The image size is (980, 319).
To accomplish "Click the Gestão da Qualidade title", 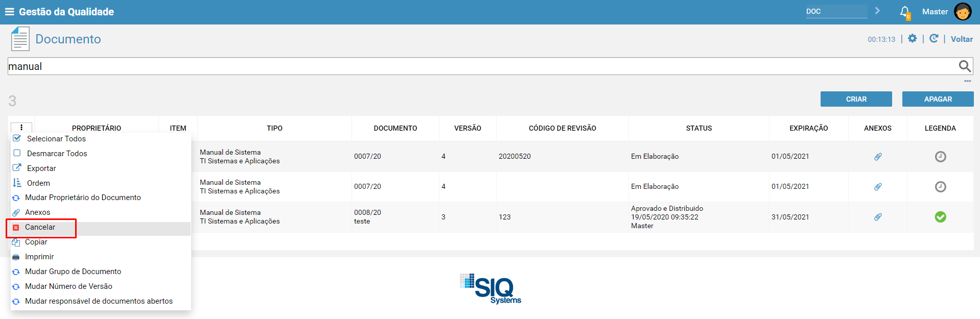I will [x=66, y=12].
